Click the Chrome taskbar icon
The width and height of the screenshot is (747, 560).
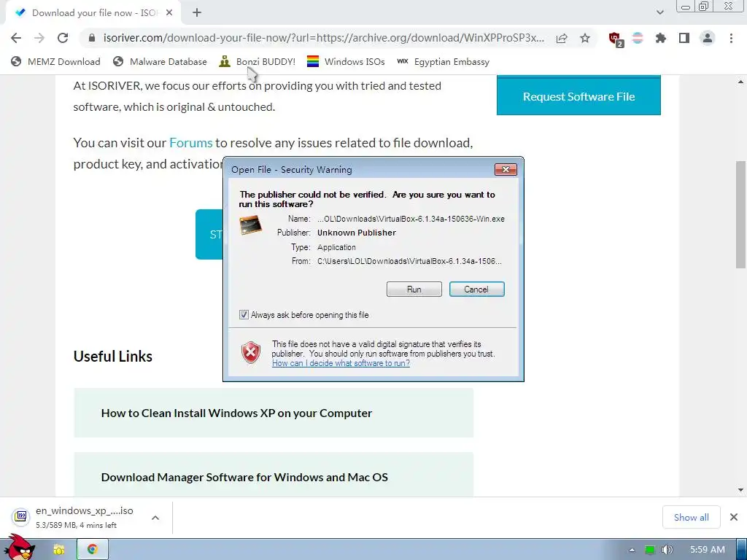pyautogui.click(x=93, y=549)
